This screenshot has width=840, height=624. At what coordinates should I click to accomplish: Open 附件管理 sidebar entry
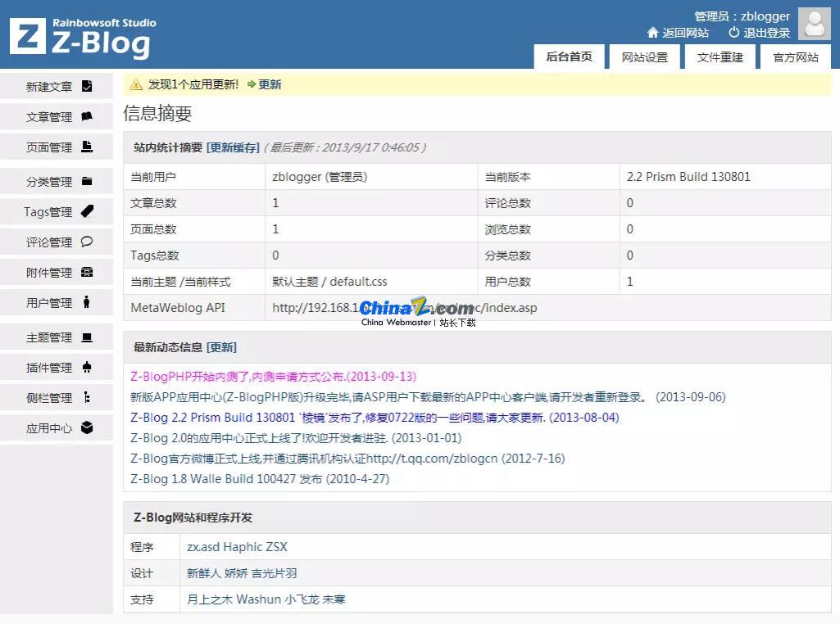pyautogui.click(x=57, y=273)
